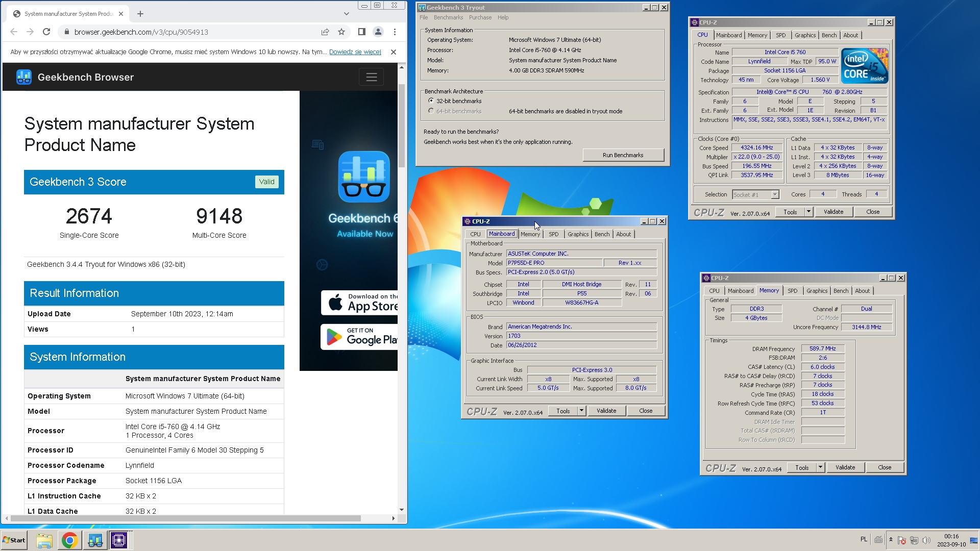Toggle Geekbench Browser hamburger menu
This screenshot has height=551, width=980.
click(x=372, y=77)
